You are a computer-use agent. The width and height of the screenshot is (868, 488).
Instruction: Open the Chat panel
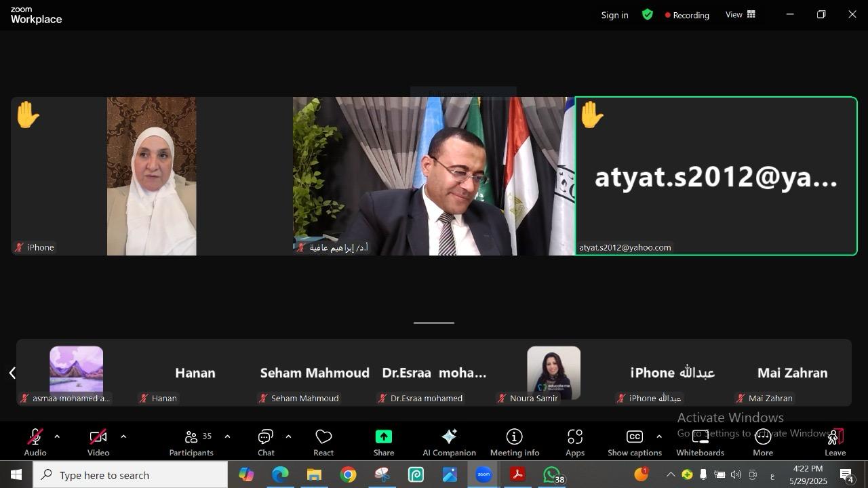coord(266,442)
